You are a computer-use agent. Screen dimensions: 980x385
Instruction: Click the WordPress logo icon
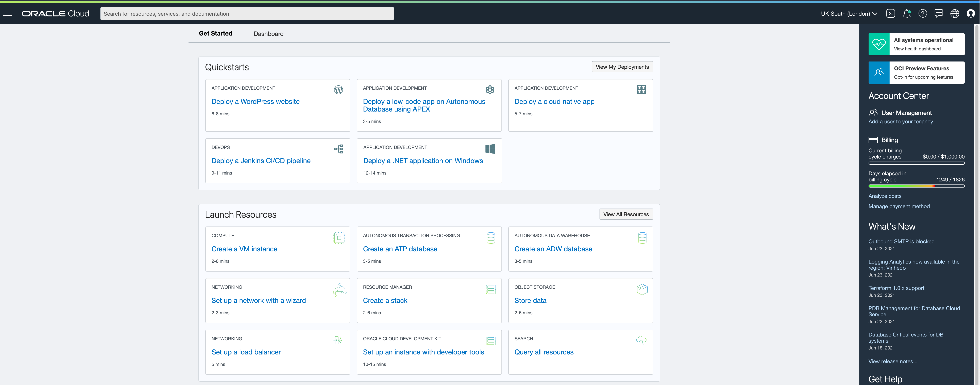coord(338,90)
